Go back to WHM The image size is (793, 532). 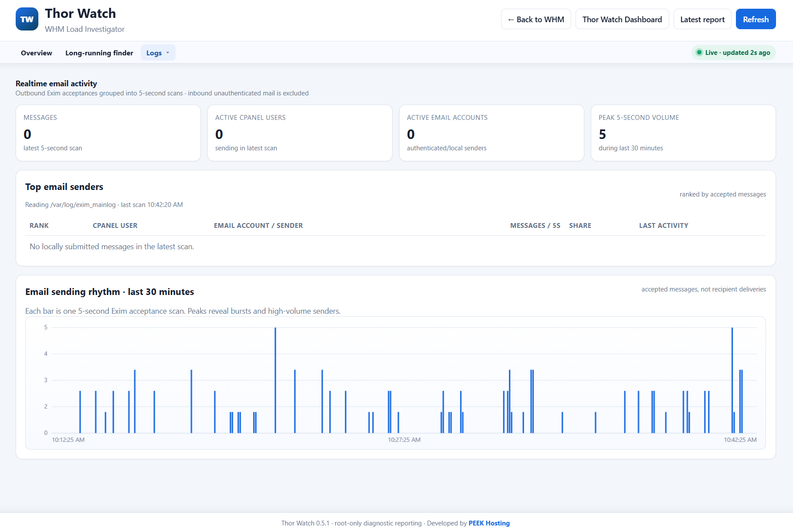pyautogui.click(x=536, y=19)
